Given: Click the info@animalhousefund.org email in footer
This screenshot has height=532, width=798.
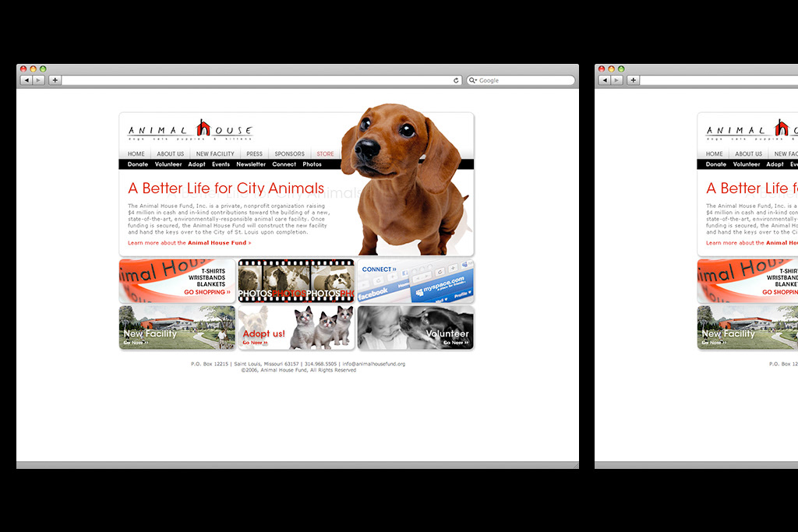Looking at the screenshot, I should [374, 364].
